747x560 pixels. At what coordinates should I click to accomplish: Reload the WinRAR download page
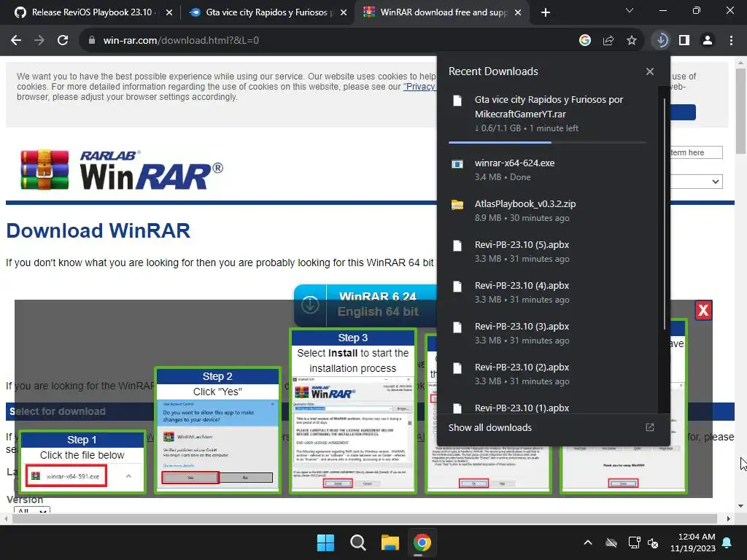pos(63,41)
